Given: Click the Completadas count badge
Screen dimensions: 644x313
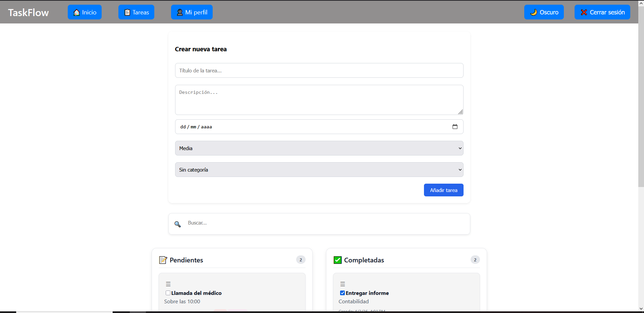Looking at the screenshot, I should pyautogui.click(x=475, y=260).
